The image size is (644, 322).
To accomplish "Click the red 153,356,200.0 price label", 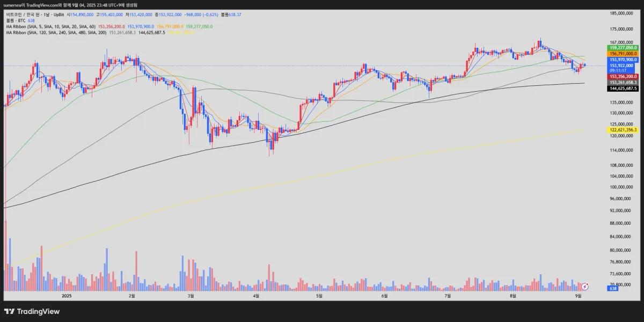I will click(623, 77).
